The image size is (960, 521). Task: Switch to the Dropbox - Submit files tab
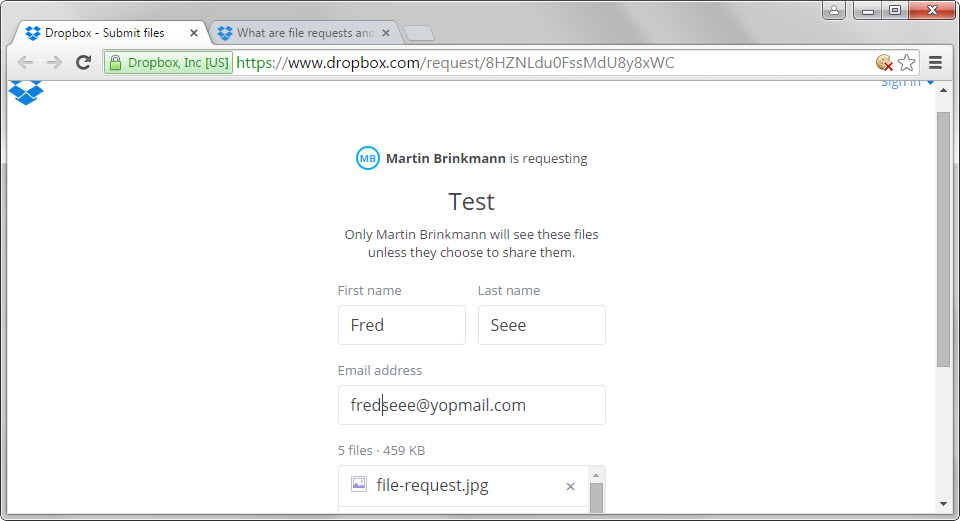[x=104, y=33]
